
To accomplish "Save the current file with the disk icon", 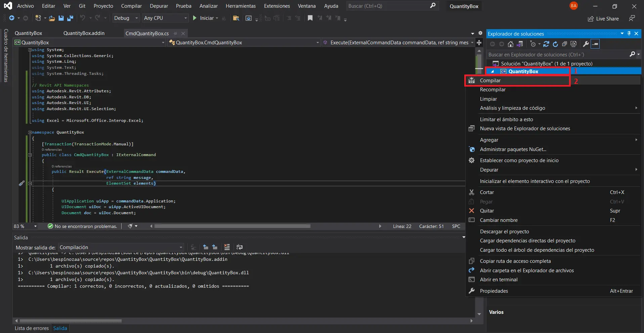I will [x=61, y=18].
